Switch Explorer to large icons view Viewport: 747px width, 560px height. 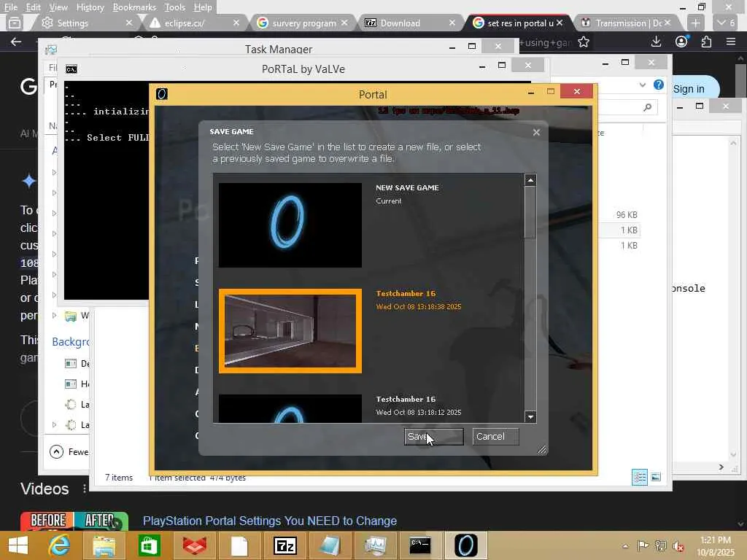coord(656,477)
